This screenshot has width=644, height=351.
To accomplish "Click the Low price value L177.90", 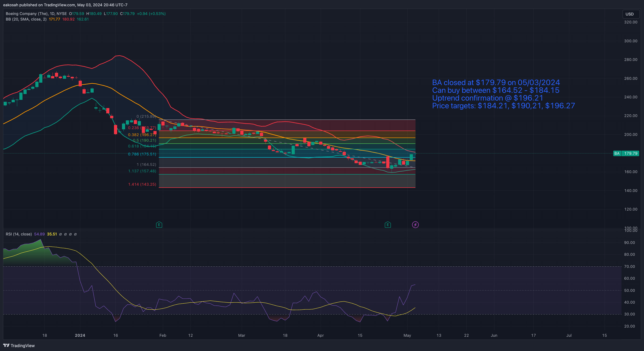I will [111, 14].
